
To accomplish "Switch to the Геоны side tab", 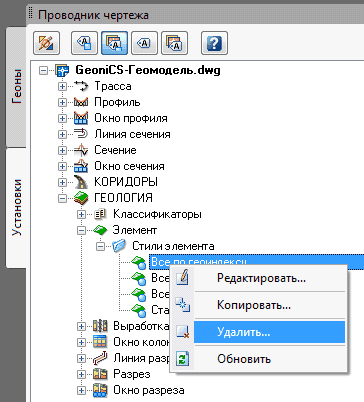I will pyautogui.click(x=16, y=87).
